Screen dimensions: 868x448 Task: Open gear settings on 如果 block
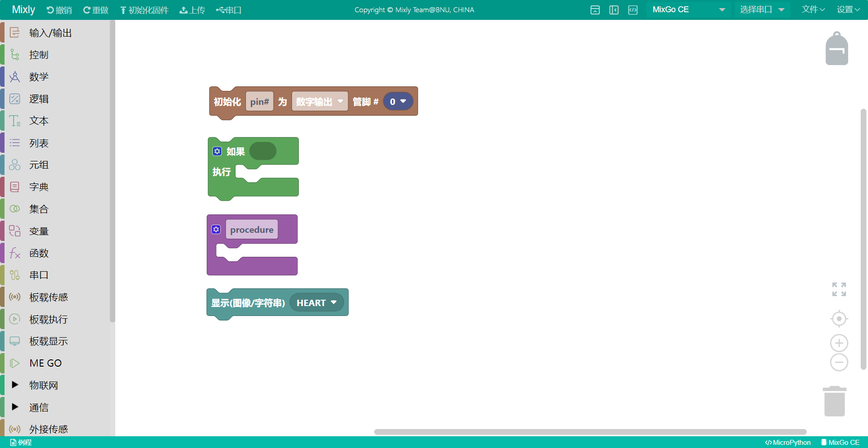(217, 151)
